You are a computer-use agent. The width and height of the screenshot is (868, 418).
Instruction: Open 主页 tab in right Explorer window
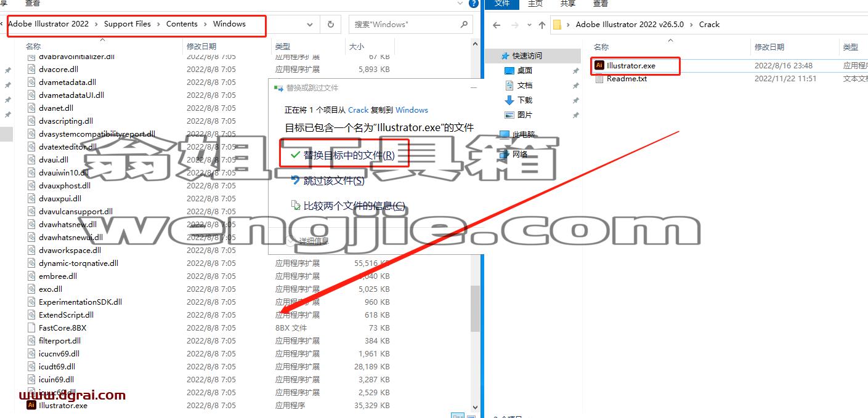click(536, 4)
